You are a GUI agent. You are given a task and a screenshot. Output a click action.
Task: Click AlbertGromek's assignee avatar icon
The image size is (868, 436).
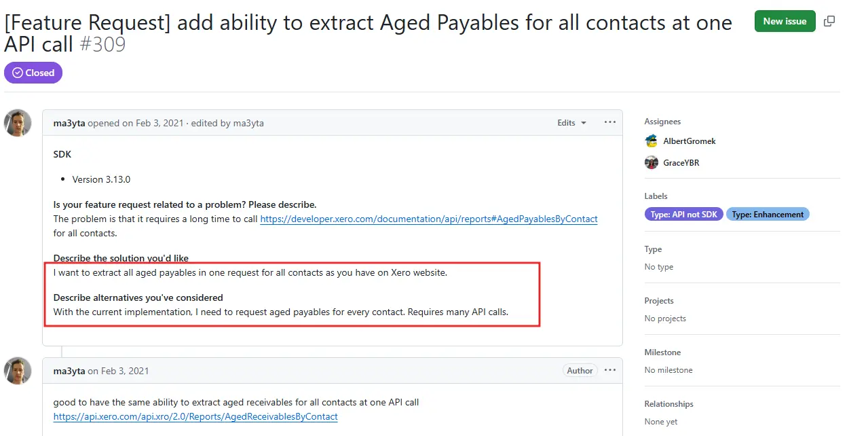(652, 141)
